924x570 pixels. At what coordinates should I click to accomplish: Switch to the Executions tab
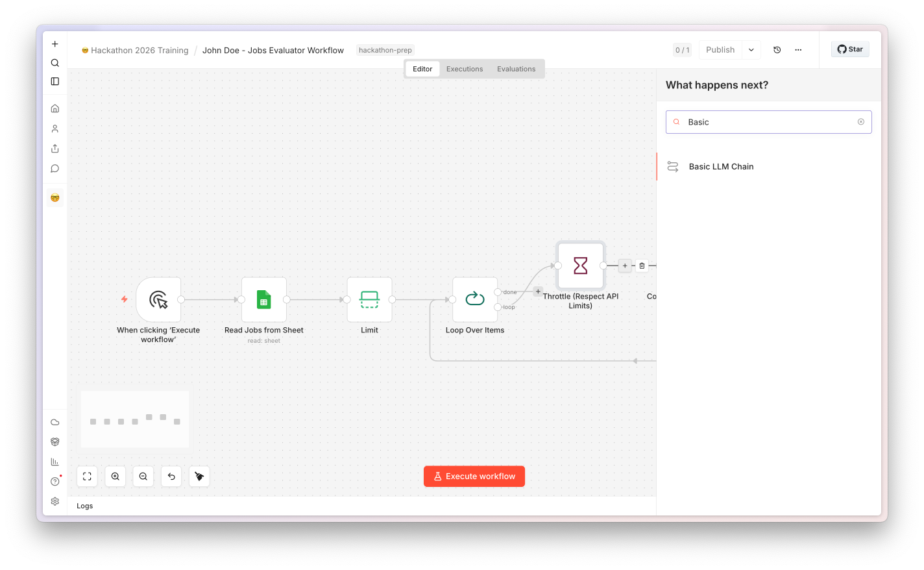tap(465, 69)
